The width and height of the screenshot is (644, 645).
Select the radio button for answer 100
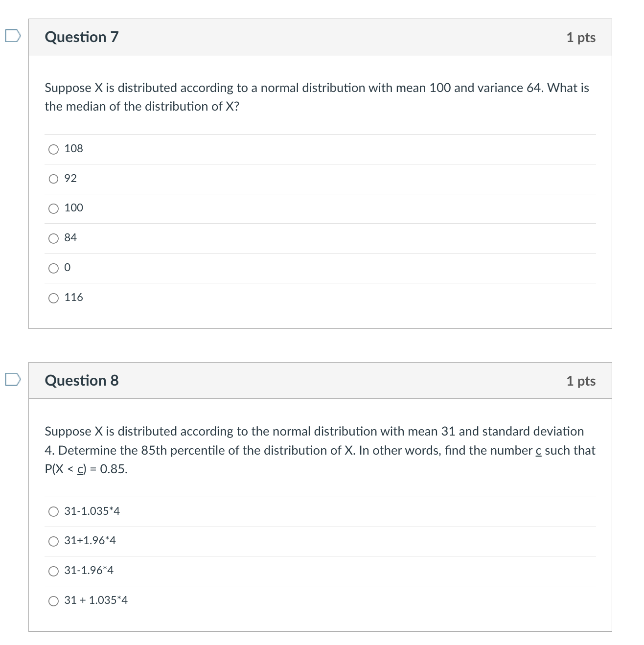point(53,208)
